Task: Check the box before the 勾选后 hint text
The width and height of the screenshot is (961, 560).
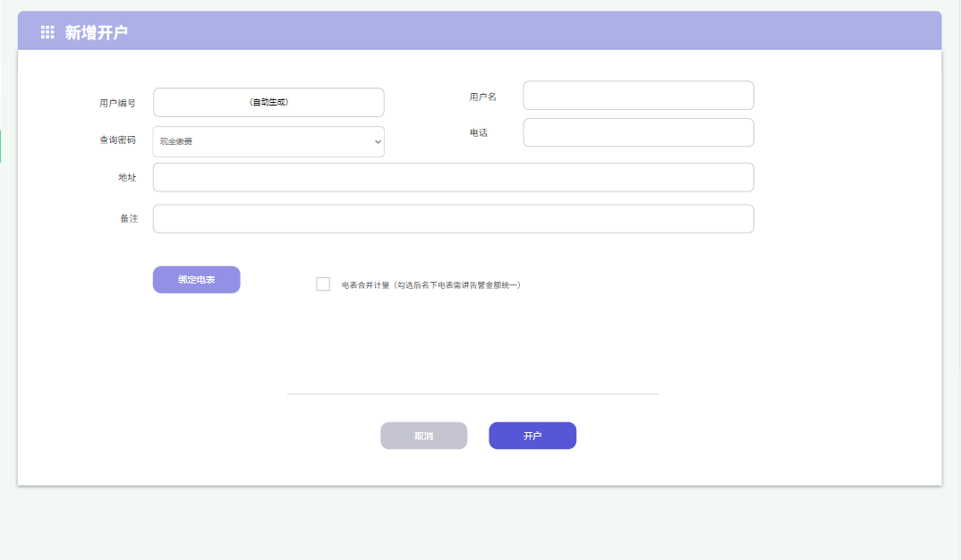Action: pyautogui.click(x=323, y=284)
